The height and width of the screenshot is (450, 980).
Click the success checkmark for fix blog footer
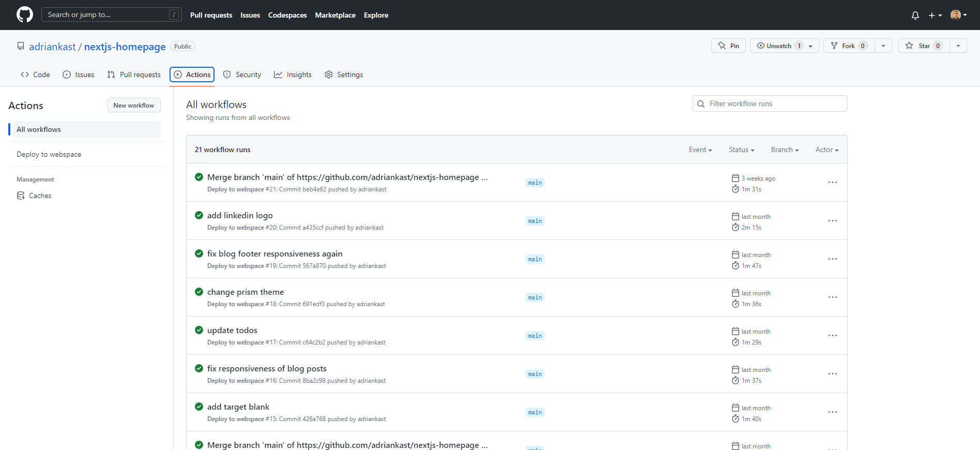point(199,253)
